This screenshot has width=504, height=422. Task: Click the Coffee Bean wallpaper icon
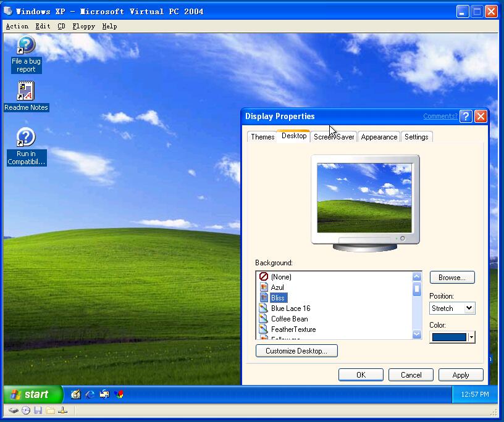tap(264, 318)
